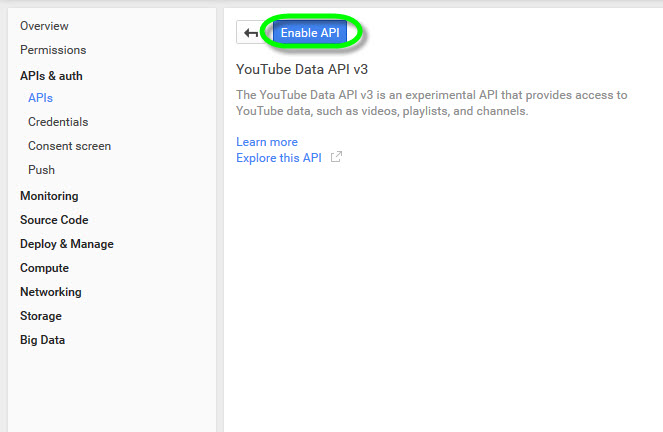Viewport: 663px width, 432px height.
Task: Expand the Compute section
Action: click(44, 268)
